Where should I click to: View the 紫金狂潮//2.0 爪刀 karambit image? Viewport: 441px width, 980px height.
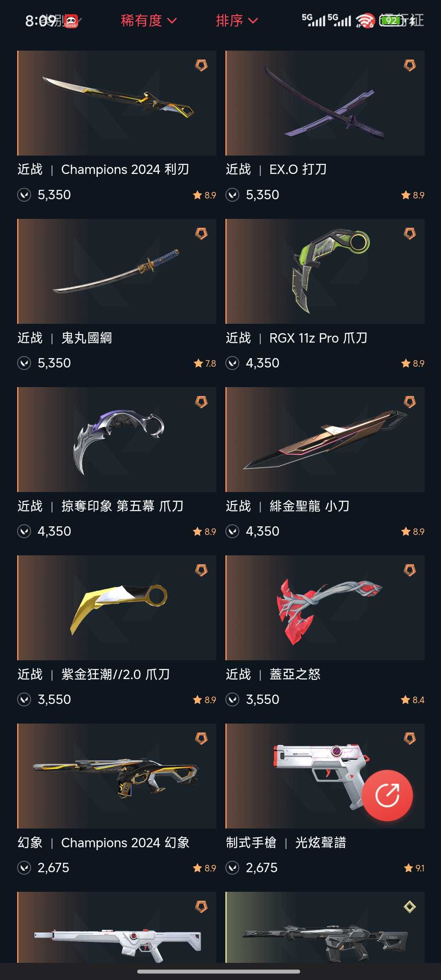point(117,608)
